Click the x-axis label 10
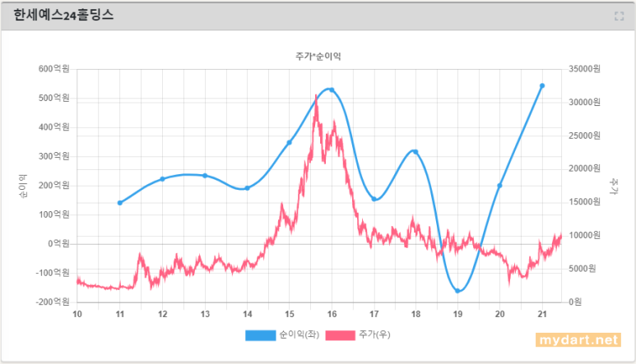The width and height of the screenshot is (636, 364). pos(77,314)
